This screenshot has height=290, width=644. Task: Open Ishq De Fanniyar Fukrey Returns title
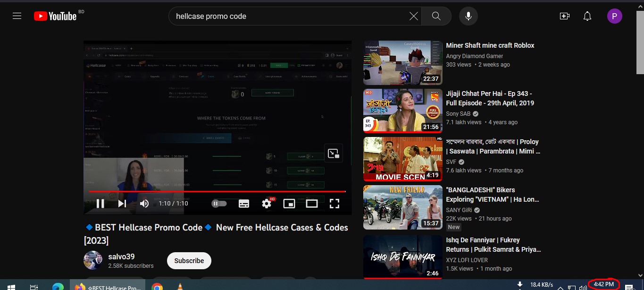click(x=493, y=245)
